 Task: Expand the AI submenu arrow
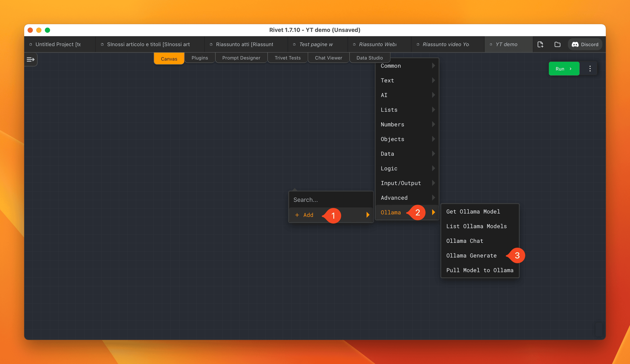(433, 95)
